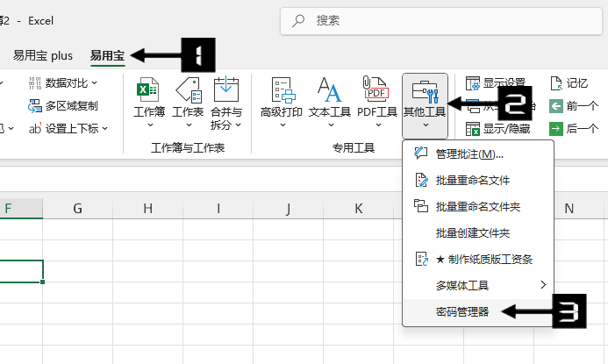Click the 显示/隐藏 button label
Screen dimensions: 608x364
click(506, 129)
